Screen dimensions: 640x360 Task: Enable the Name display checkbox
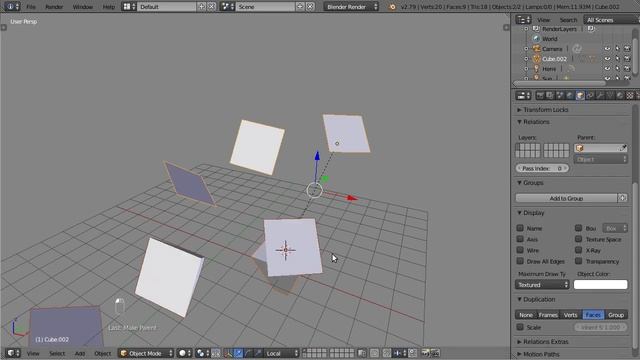tap(520, 228)
